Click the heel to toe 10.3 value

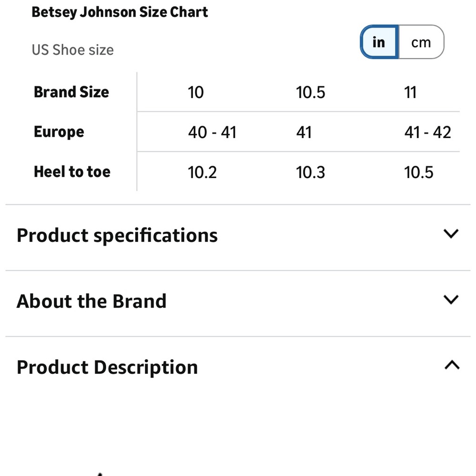pos(310,172)
